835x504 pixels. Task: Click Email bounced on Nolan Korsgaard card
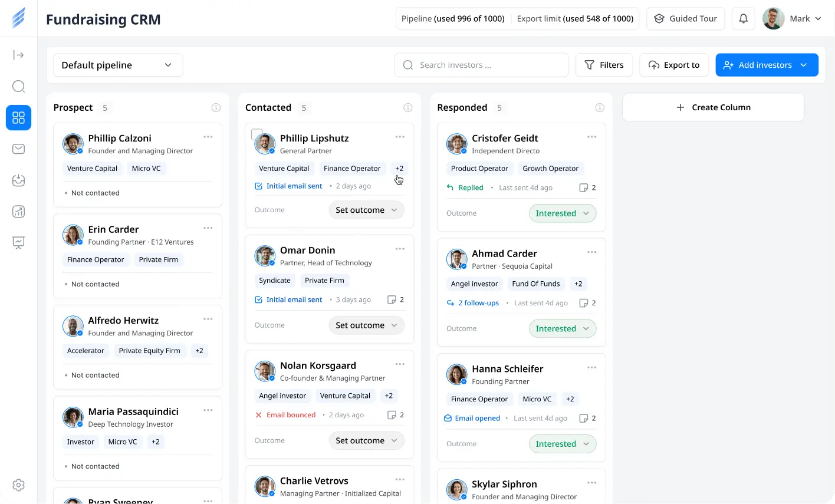[x=285, y=415]
